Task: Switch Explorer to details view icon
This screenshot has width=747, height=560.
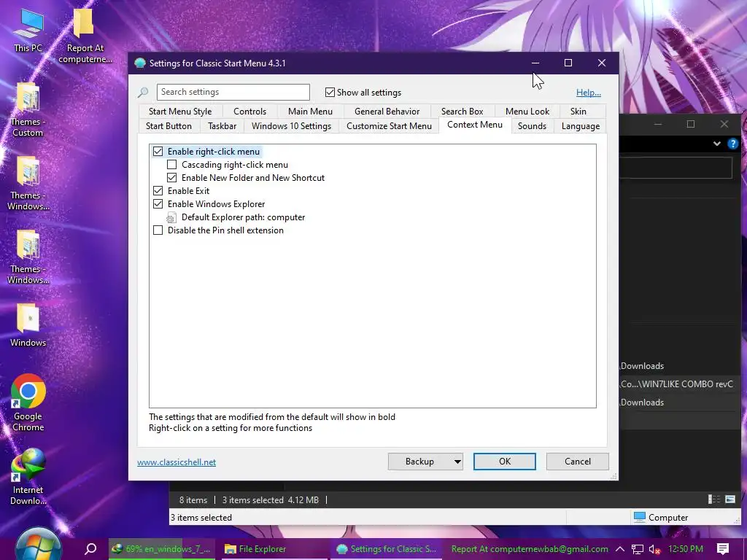Action: pyautogui.click(x=714, y=499)
